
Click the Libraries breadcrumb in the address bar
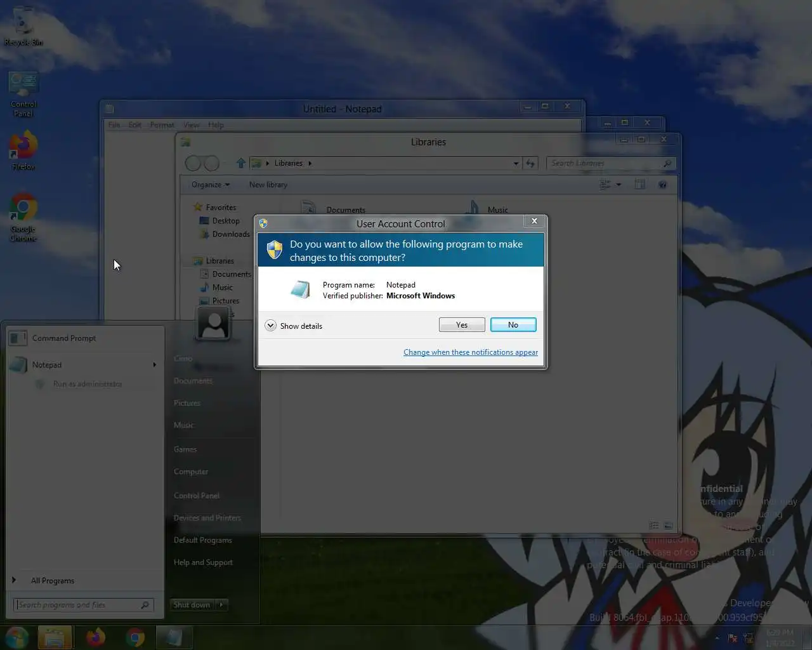pyautogui.click(x=288, y=163)
